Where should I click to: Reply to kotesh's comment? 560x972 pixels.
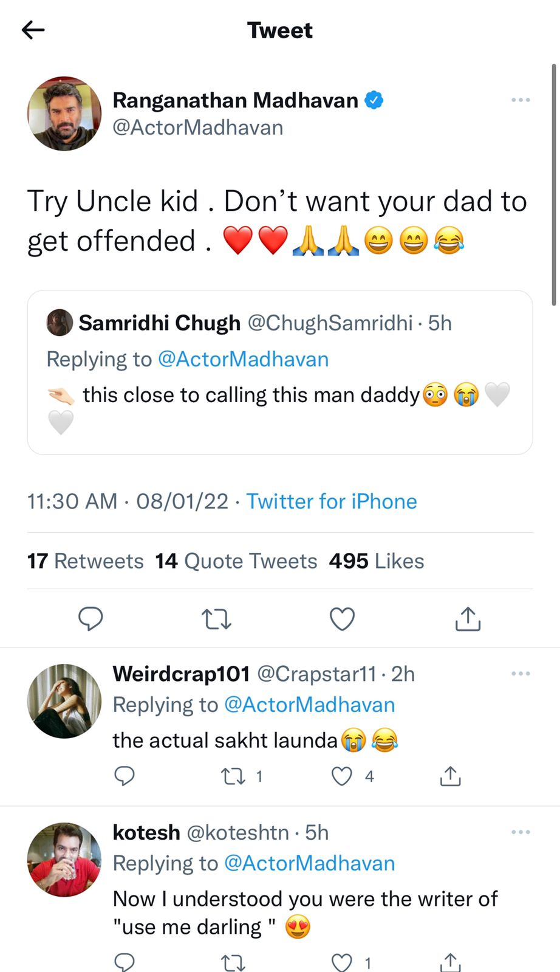pyautogui.click(x=125, y=962)
